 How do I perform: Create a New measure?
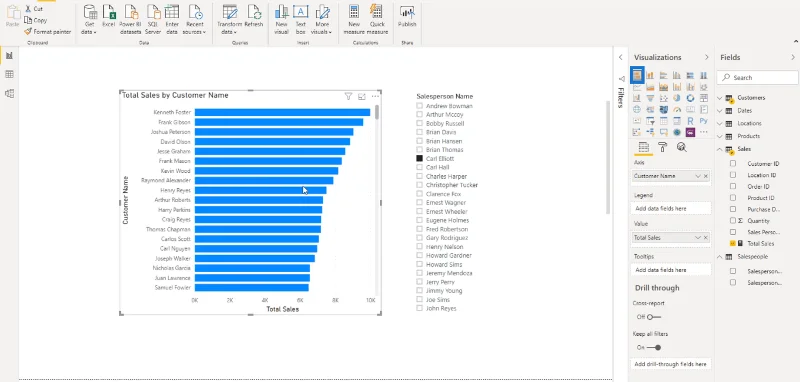click(354, 19)
